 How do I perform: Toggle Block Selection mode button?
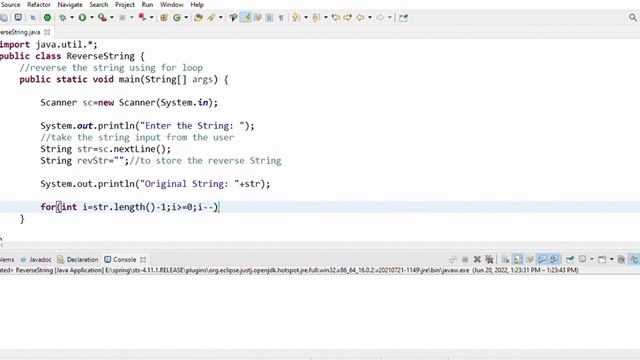tap(269, 18)
